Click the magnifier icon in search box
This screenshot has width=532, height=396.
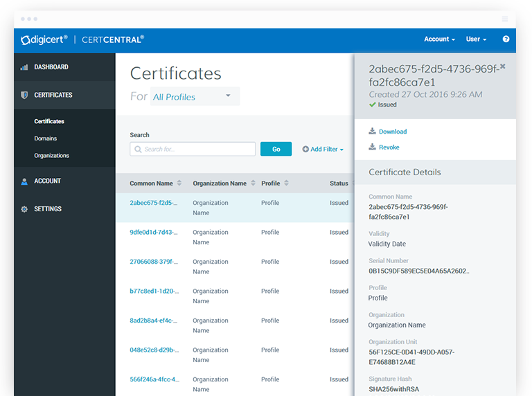[138, 149]
